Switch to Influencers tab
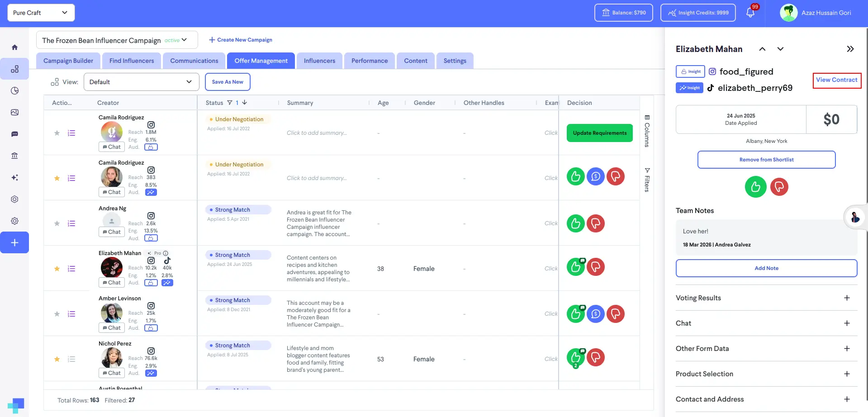 (x=319, y=61)
